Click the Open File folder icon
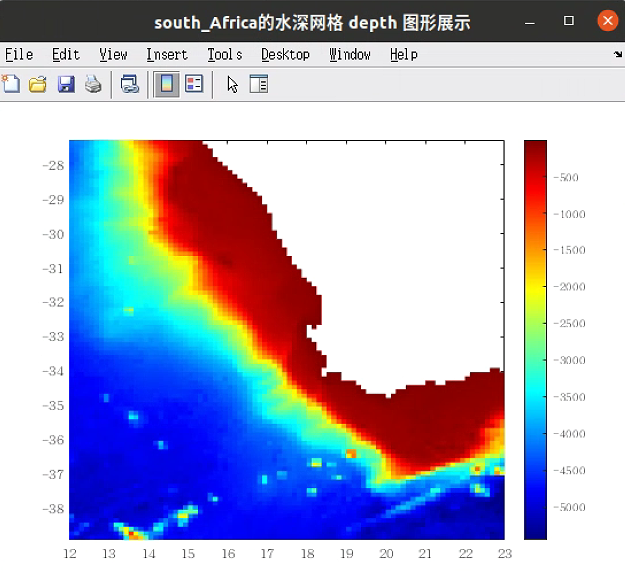The width and height of the screenshot is (625, 587). tap(37, 84)
